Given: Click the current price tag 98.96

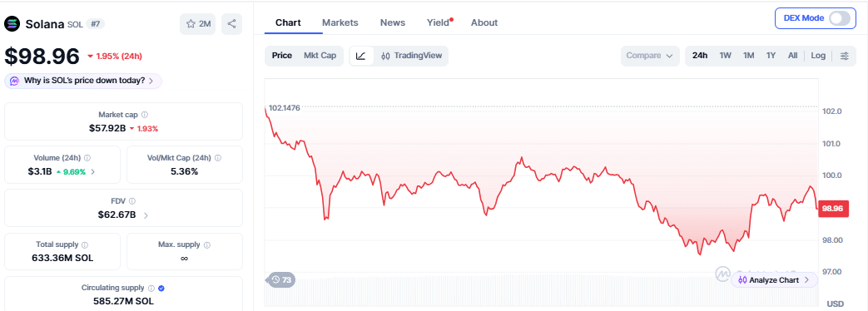Looking at the screenshot, I should [832, 209].
